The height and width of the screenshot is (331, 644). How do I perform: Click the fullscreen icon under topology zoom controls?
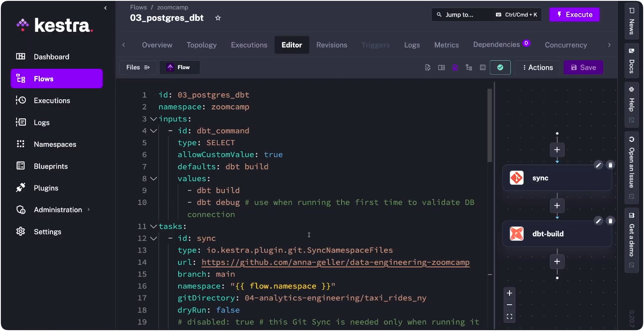[510, 316]
